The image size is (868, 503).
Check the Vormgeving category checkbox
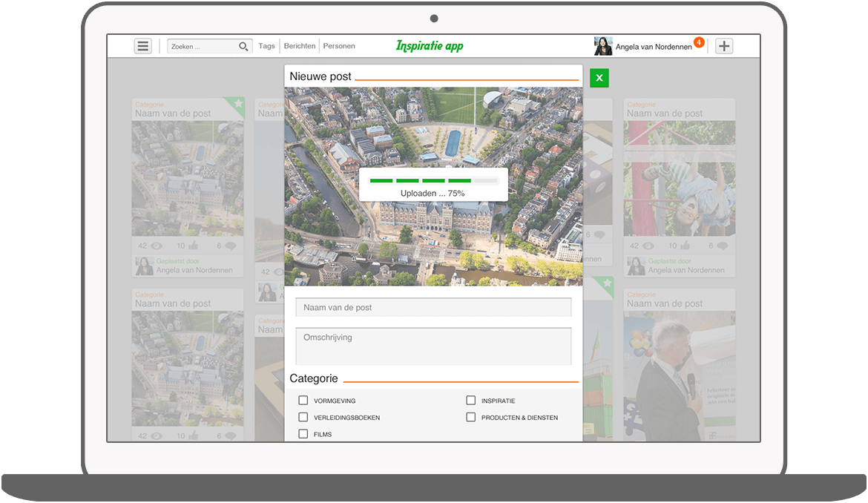coord(303,400)
